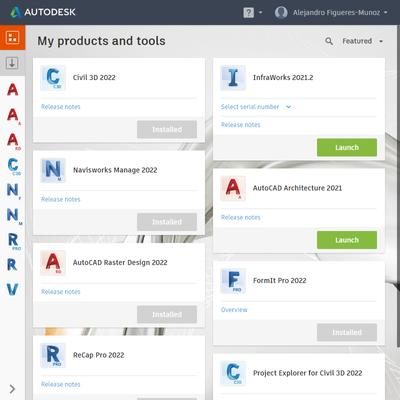Open Alejandro Figueres-Munoz account menu
The height and width of the screenshot is (400, 400).
pos(331,13)
